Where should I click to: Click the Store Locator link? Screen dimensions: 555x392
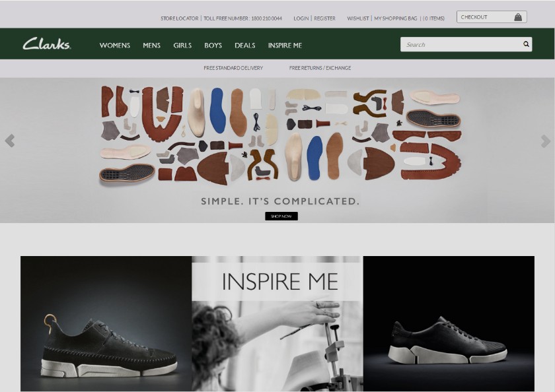coord(180,18)
